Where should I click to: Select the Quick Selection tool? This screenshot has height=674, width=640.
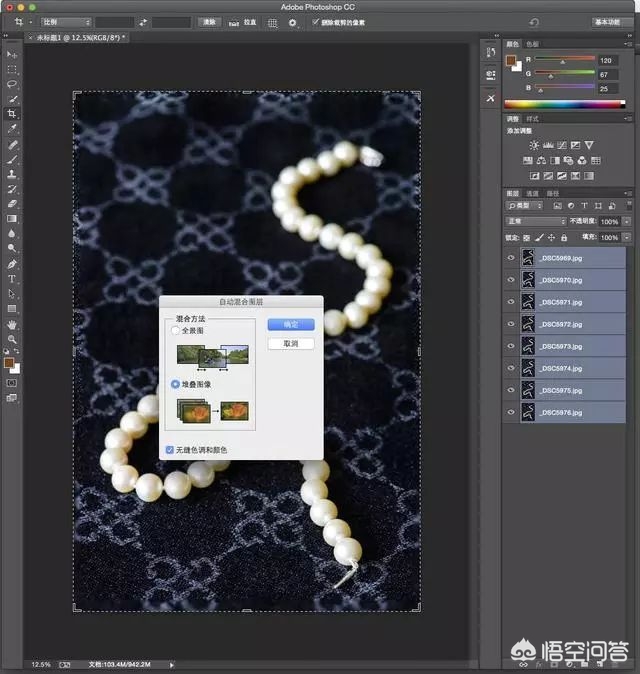[12, 99]
